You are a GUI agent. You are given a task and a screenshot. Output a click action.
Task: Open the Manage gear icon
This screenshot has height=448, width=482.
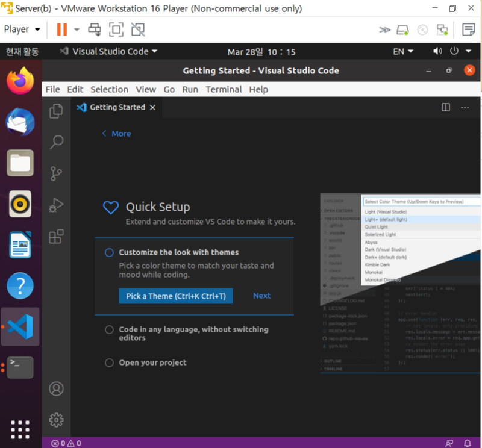click(56, 420)
